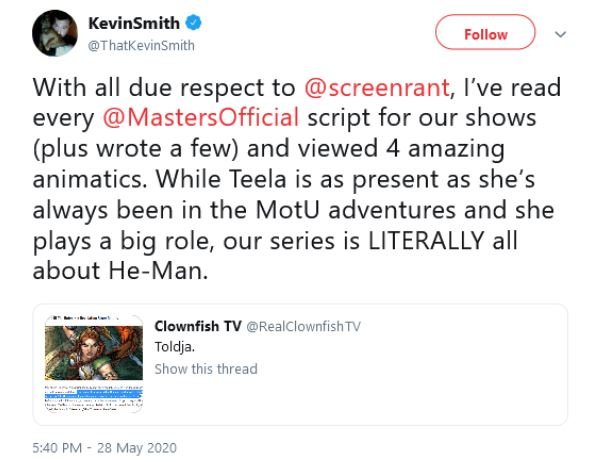Click the highlighted article text in thumbnail

pos(94,394)
